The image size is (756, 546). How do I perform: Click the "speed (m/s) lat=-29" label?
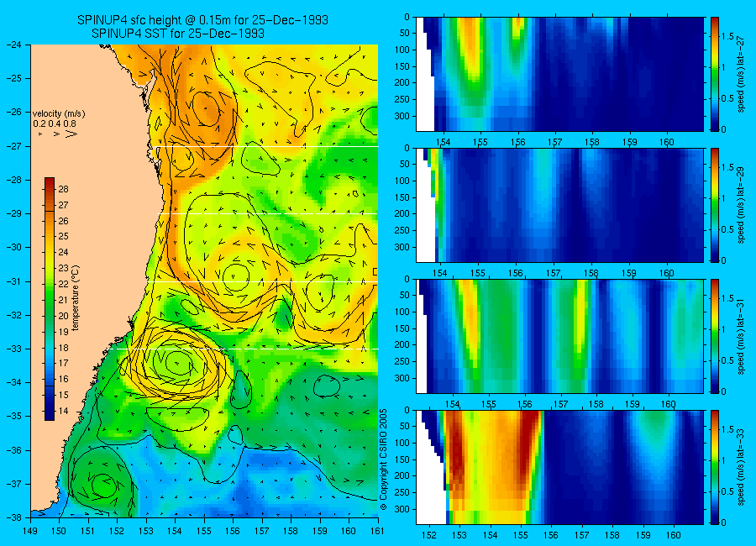pyautogui.click(x=741, y=205)
